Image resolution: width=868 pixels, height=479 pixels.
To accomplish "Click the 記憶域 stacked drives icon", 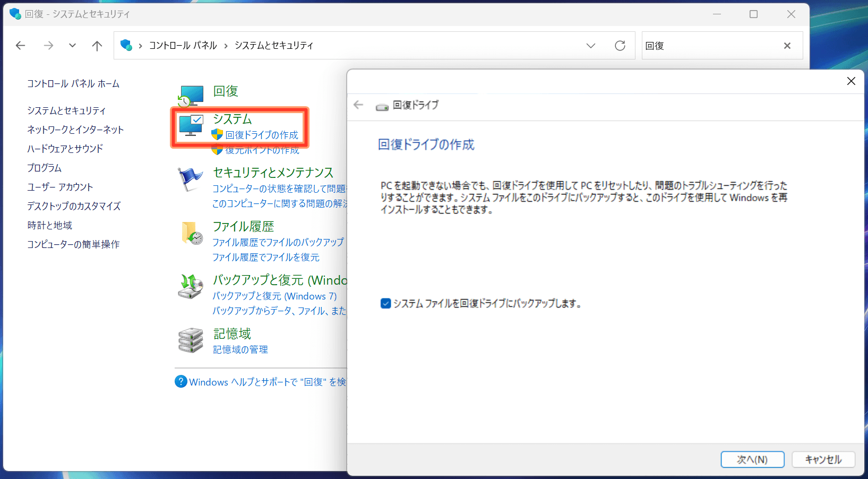I will 191,340.
